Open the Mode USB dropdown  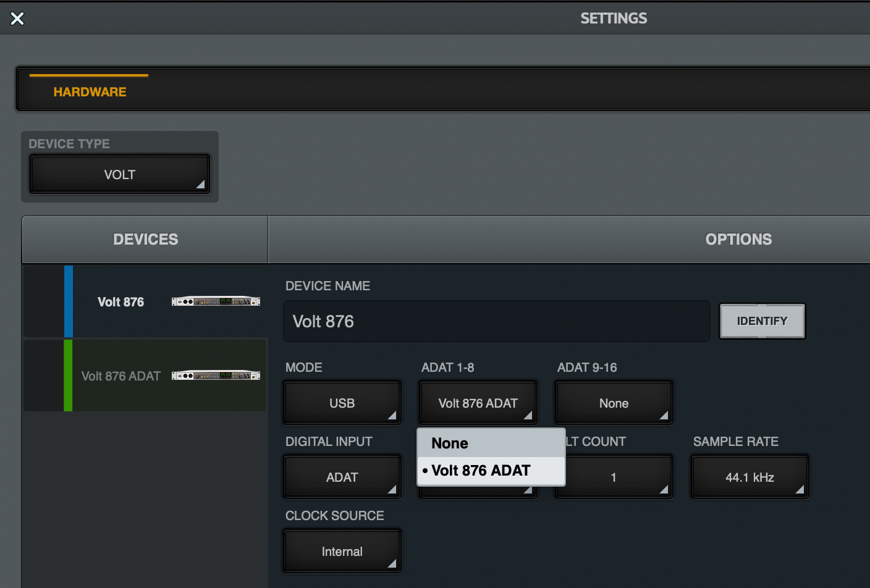tap(342, 403)
